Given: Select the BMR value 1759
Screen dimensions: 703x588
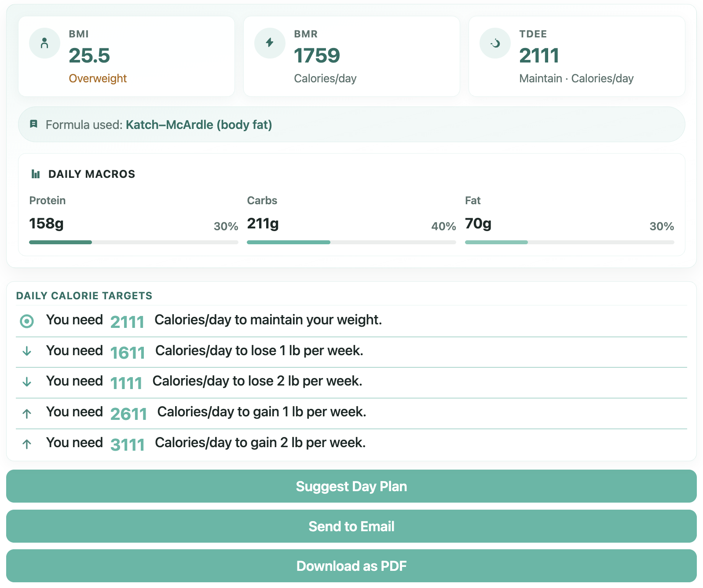Looking at the screenshot, I should 317,56.
